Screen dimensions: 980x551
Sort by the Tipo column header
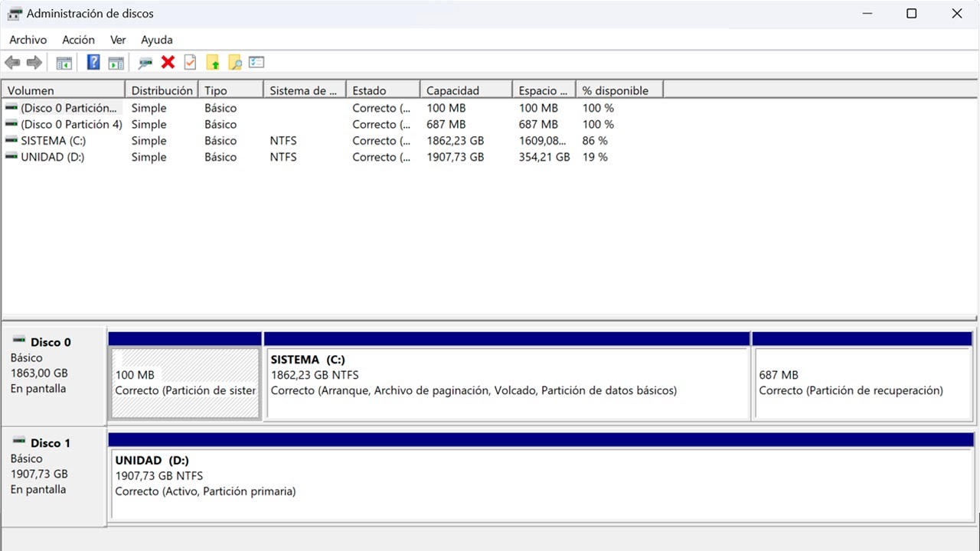231,90
